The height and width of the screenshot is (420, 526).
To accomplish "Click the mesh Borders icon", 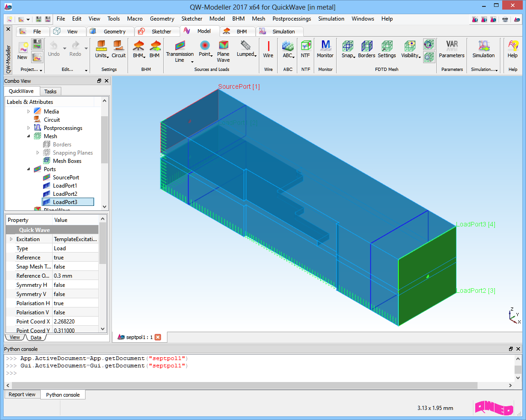I will 367,46.
